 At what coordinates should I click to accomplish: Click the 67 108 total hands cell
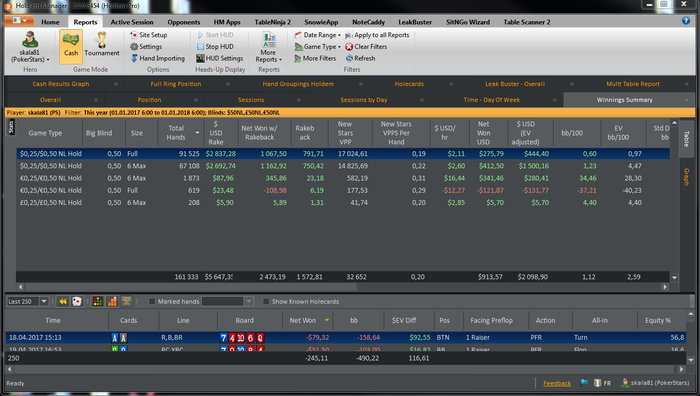point(187,166)
